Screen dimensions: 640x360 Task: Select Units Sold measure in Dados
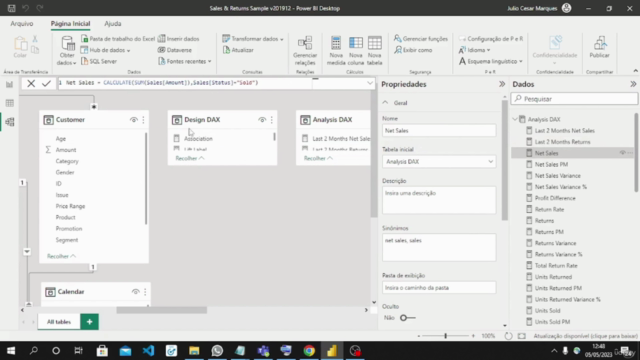coord(547,311)
